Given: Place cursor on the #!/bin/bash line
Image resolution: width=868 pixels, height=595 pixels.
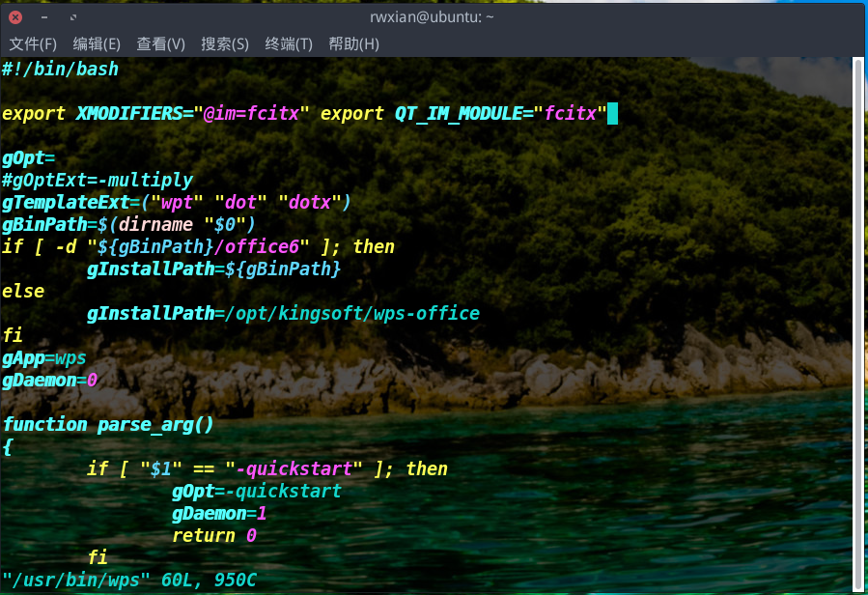Looking at the screenshot, I should tap(60, 70).
